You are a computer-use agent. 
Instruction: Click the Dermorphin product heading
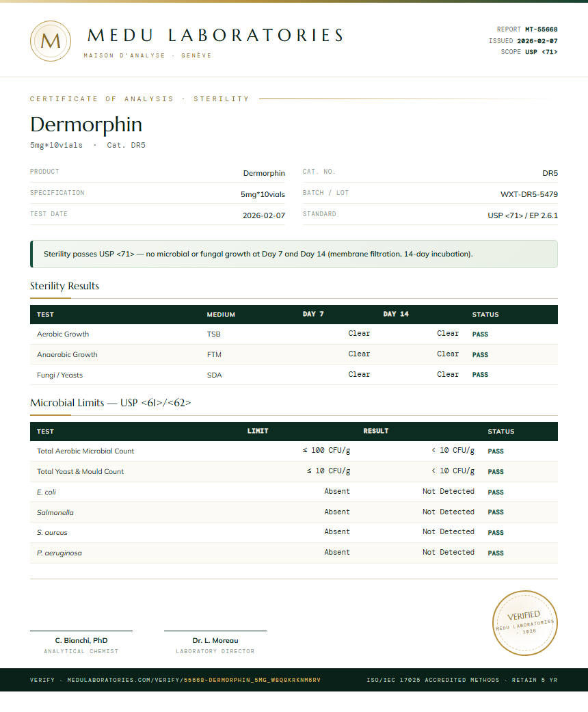(x=86, y=124)
